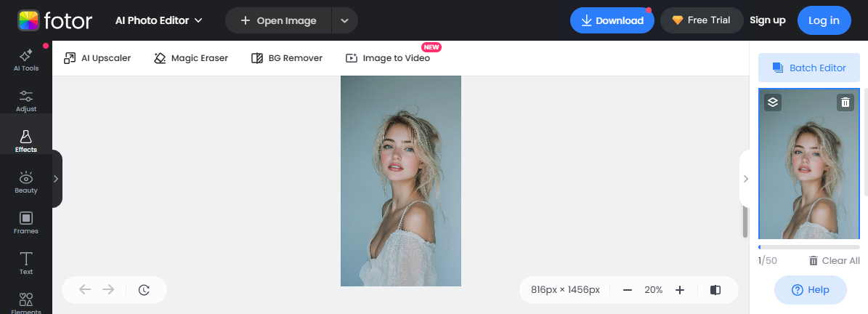Open the Magic Eraser tool

pos(191,58)
